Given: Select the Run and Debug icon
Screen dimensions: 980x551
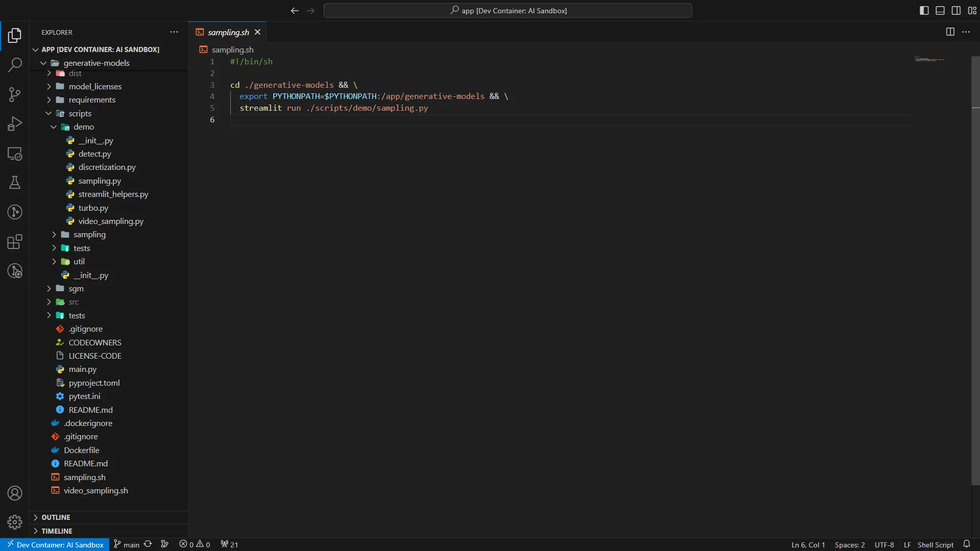Looking at the screenshot, I should pos(15,123).
